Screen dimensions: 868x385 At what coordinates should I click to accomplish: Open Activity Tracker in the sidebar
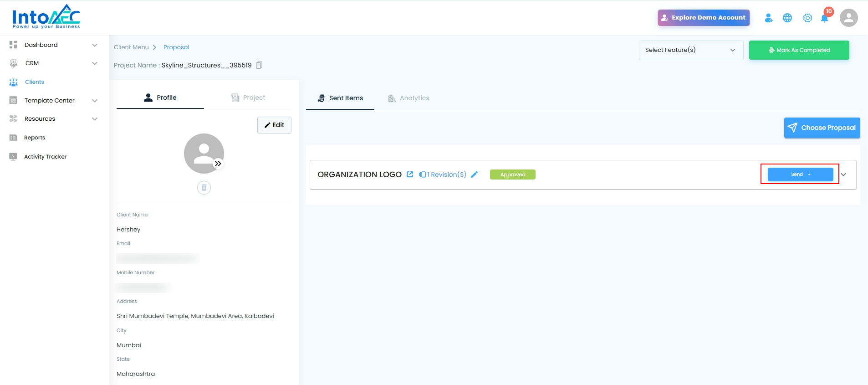tap(46, 157)
